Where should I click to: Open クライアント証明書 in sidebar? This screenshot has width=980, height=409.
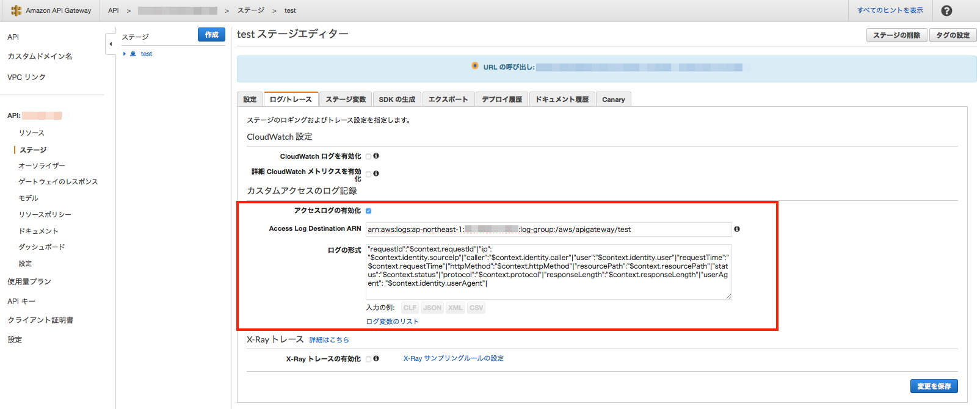(40, 320)
